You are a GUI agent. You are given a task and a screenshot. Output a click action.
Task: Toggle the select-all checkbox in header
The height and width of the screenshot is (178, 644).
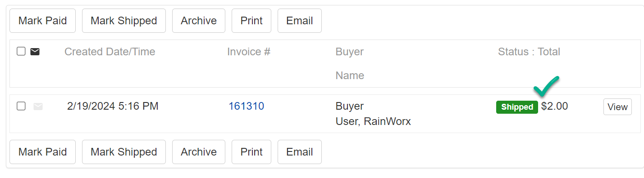[21, 51]
